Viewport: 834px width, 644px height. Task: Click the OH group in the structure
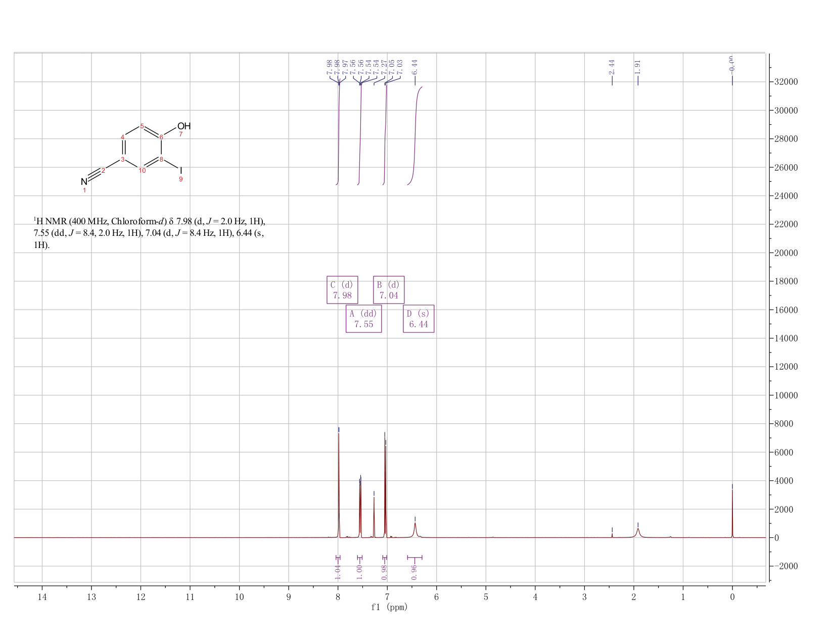[184, 126]
